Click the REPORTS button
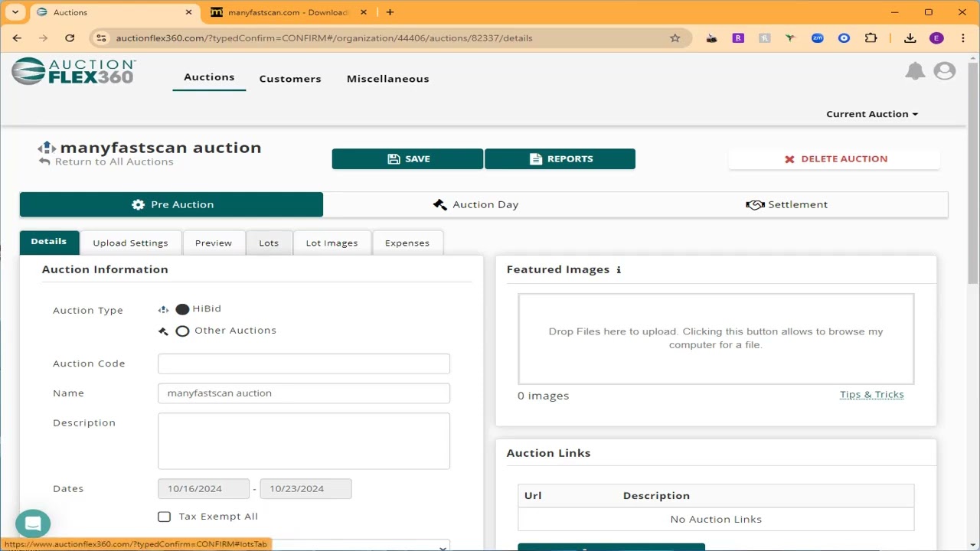Viewport: 980px width, 551px height. pyautogui.click(x=560, y=159)
